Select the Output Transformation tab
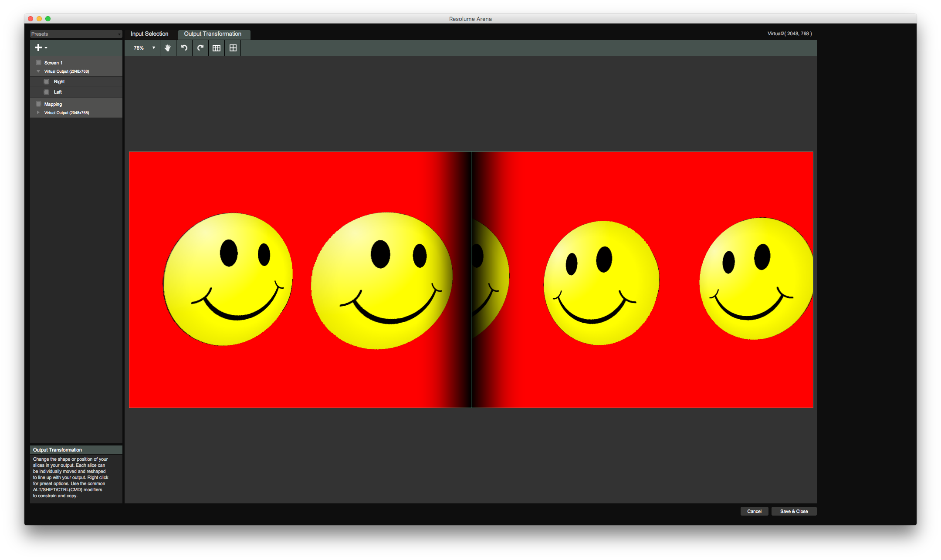The image size is (941, 560). pos(213,34)
